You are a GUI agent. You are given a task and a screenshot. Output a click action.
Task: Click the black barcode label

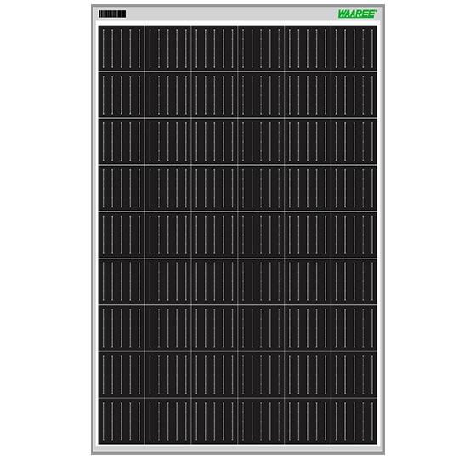pos(112,14)
